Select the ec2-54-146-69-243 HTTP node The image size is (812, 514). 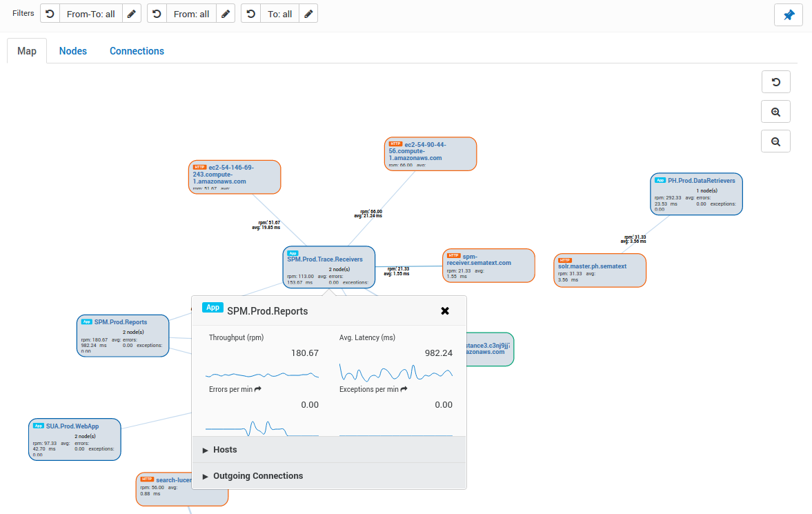(x=235, y=177)
